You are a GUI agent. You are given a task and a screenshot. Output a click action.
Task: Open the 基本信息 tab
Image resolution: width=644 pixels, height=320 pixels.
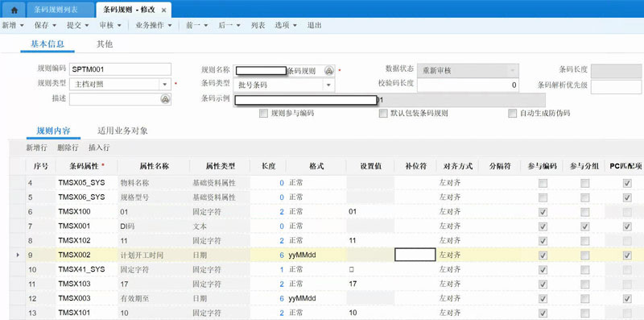point(47,44)
